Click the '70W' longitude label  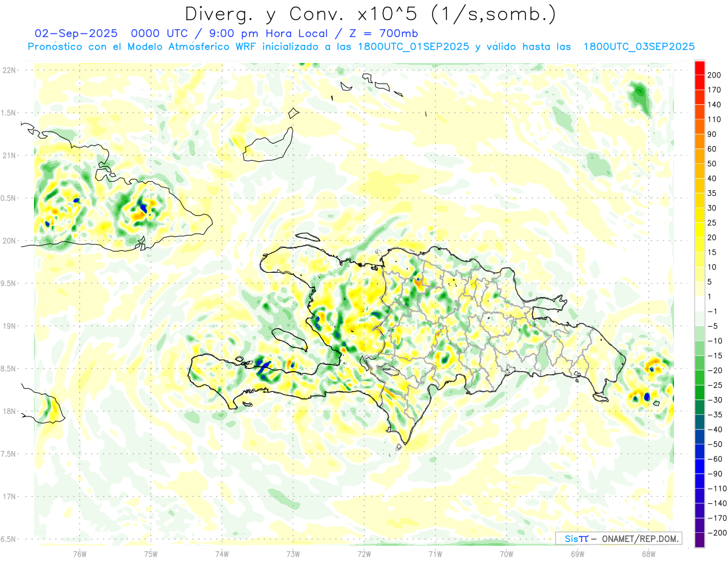[507, 554]
